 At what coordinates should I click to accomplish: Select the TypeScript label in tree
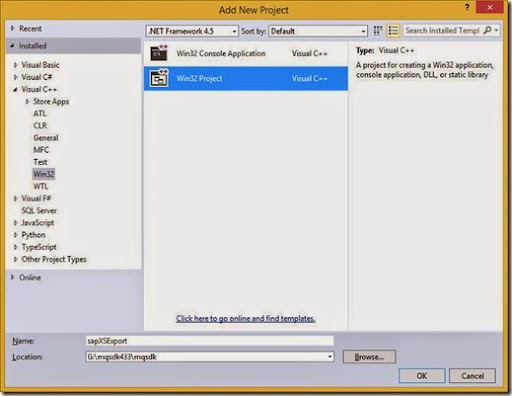(39, 247)
